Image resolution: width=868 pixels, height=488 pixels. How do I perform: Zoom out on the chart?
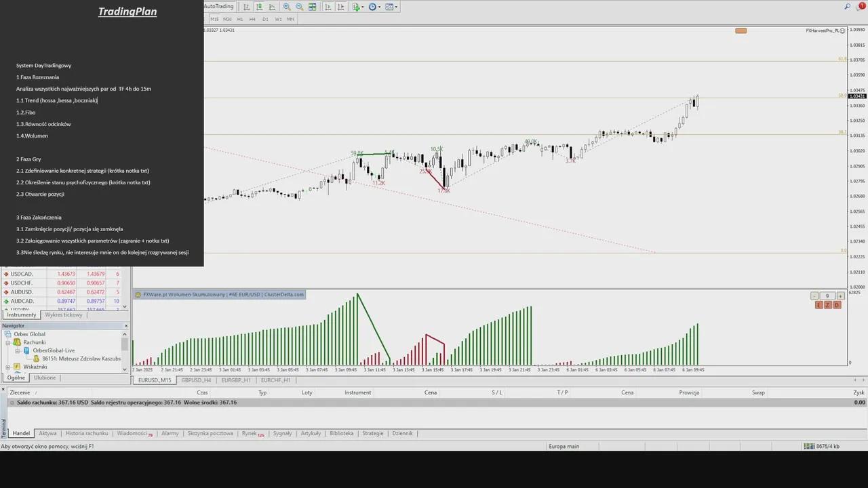pos(299,7)
